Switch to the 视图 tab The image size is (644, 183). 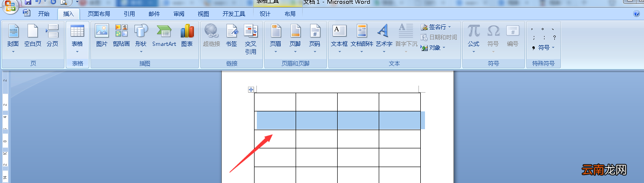click(x=204, y=14)
